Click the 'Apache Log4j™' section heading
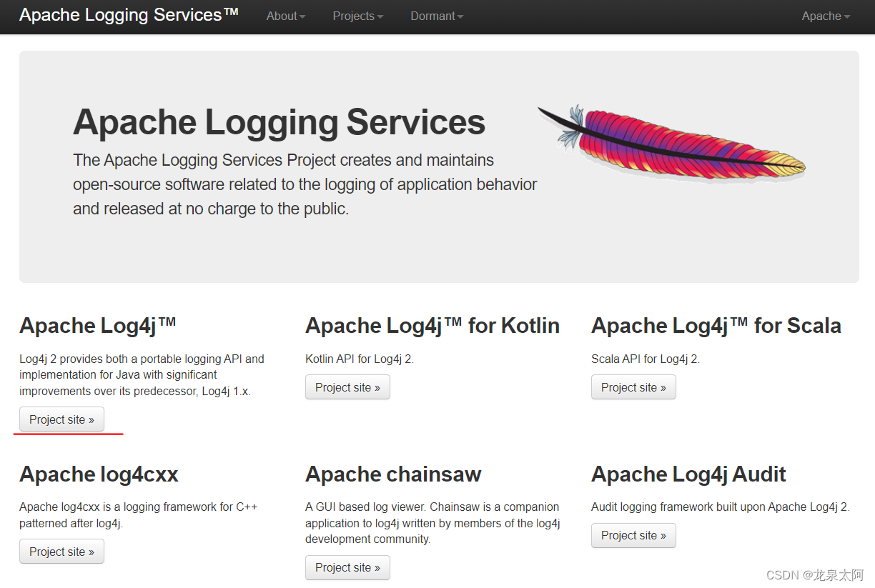The image size is (875, 588). (x=98, y=326)
